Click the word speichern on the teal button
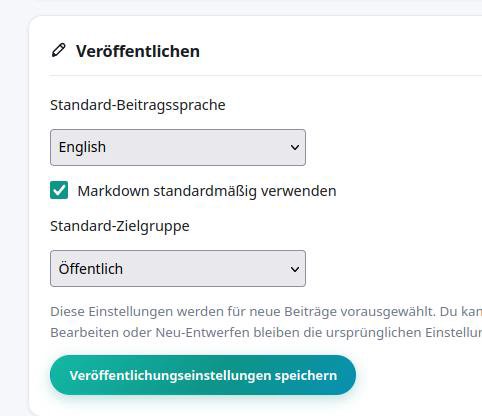Viewport: 482px width, 416px height. coord(306,376)
